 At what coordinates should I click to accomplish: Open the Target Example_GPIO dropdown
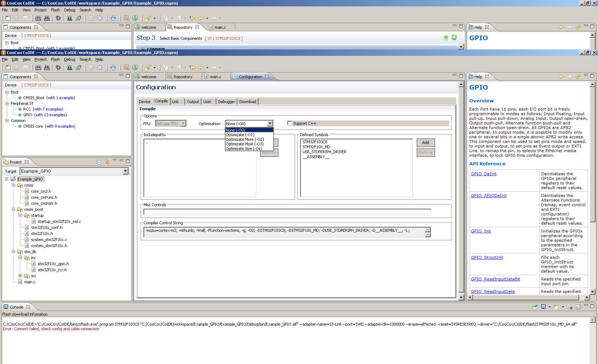(x=125, y=171)
